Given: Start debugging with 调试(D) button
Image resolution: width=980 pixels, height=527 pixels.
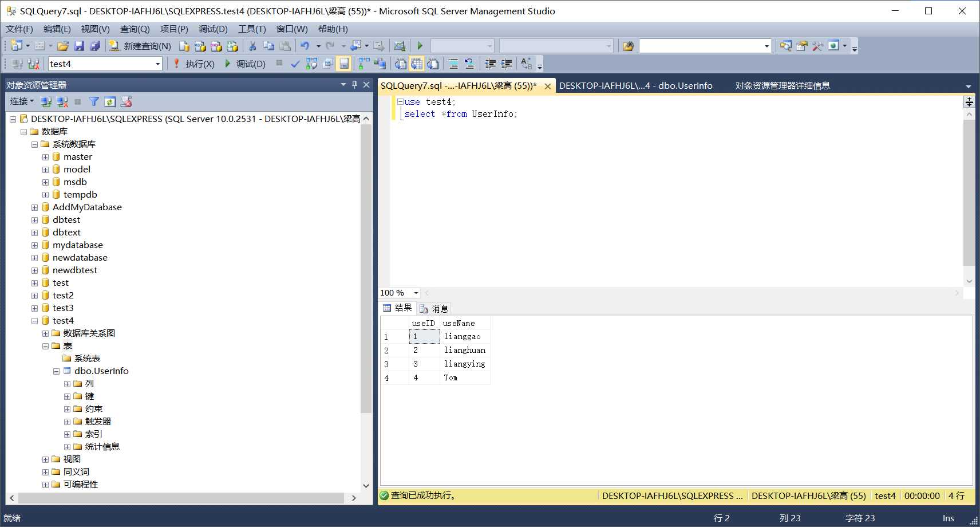Looking at the screenshot, I should coord(245,64).
